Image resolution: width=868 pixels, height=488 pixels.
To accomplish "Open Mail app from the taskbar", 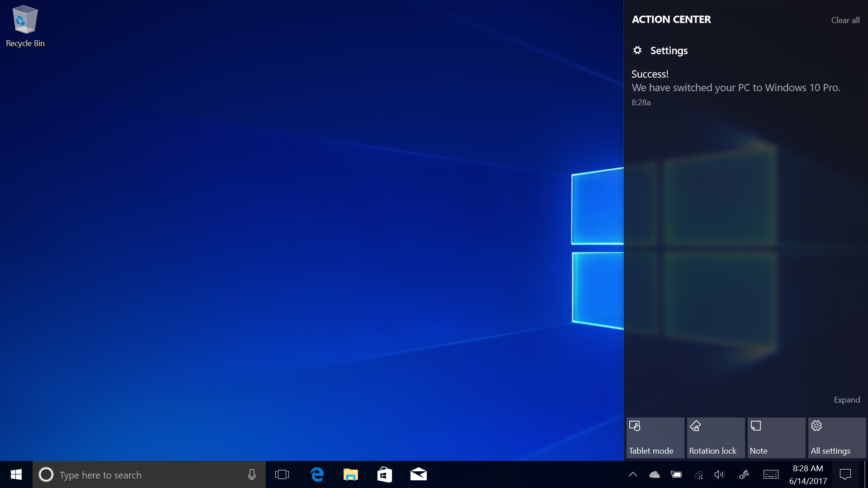I will [x=419, y=474].
